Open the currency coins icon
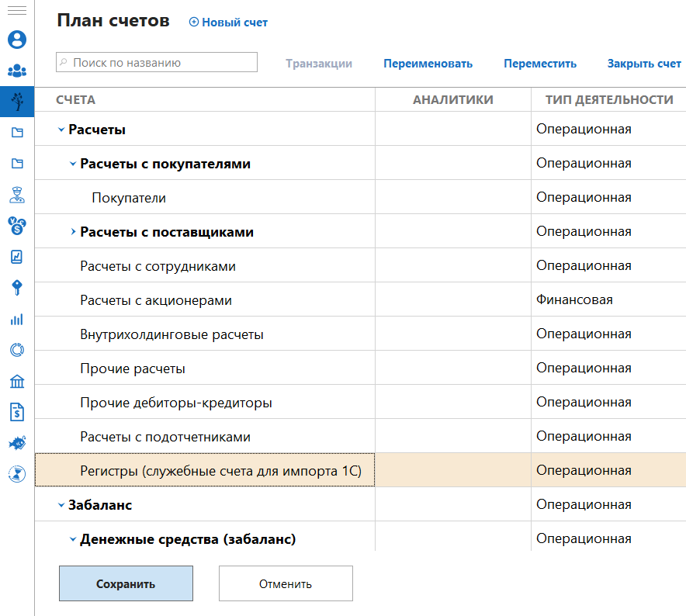The width and height of the screenshot is (686, 616). tap(16, 225)
